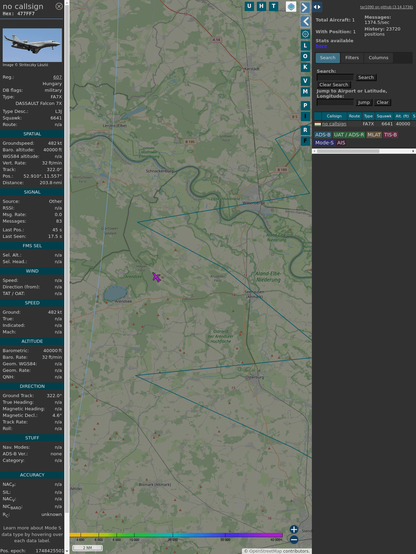Toggle the H map button
Screen dimensions: 416x554
[x=261, y=6]
